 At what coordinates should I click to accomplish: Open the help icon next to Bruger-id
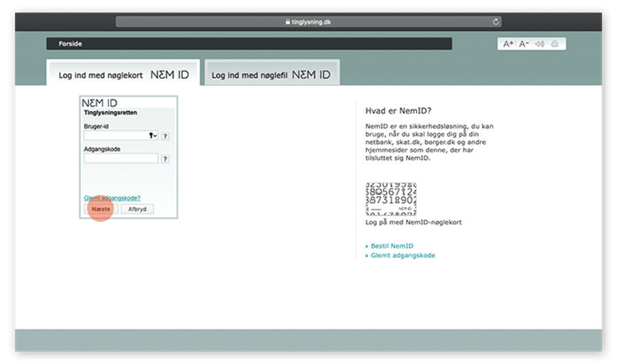(x=165, y=136)
